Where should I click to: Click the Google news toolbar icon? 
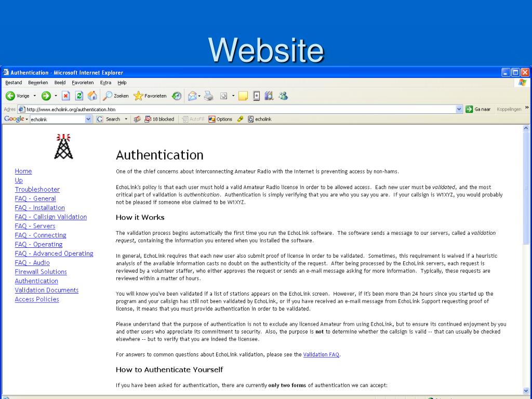click(137, 119)
